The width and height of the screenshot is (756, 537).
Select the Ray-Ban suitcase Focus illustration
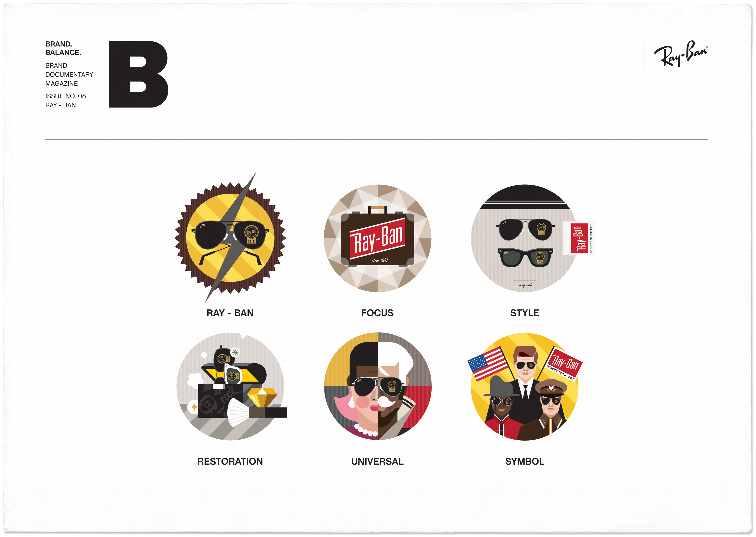point(378,238)
